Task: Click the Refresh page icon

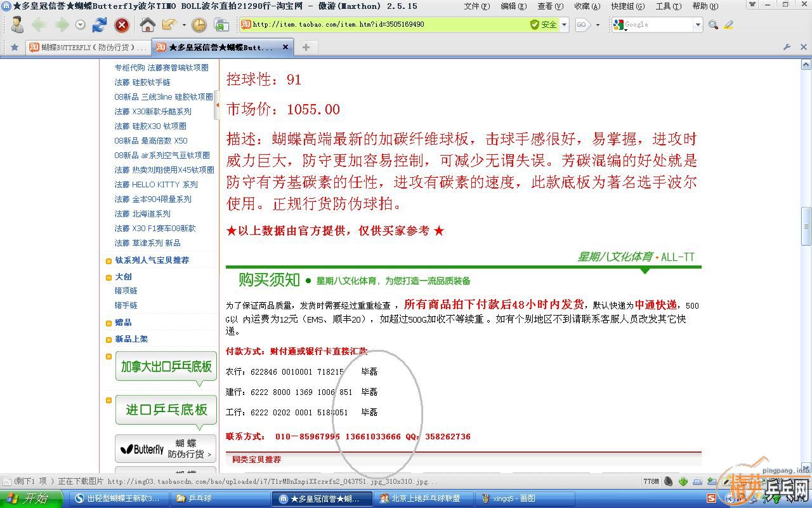Action: point(99,25)
